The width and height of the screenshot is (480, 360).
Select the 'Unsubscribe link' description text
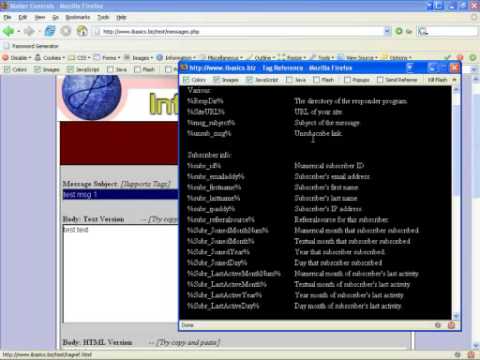318,133
